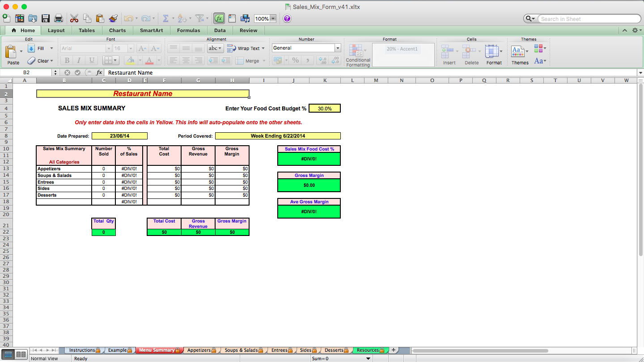Click the Merge button in Alignment group

[x=247, y=61]
